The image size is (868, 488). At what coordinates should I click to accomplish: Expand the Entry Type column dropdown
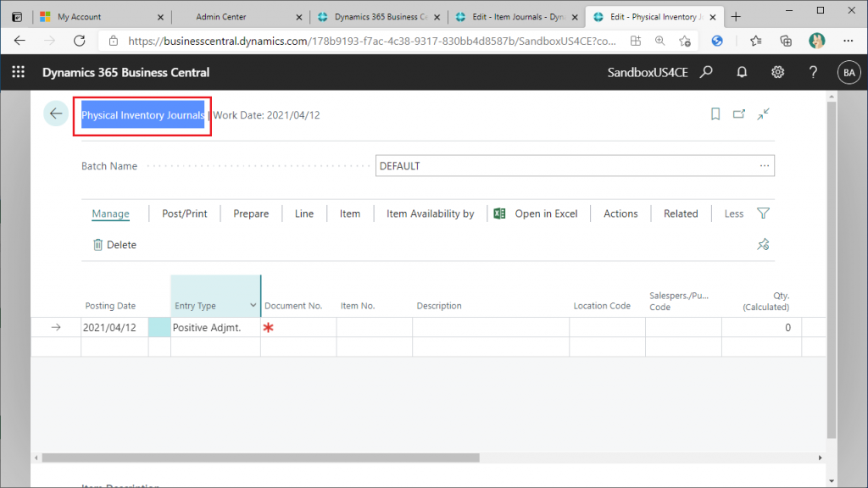(x=253, y=305)
